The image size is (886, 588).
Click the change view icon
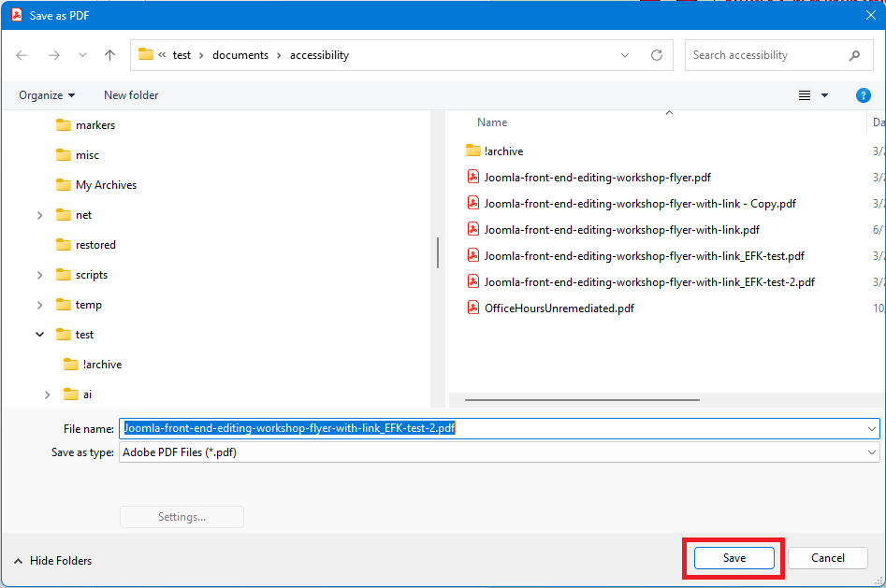805,95
